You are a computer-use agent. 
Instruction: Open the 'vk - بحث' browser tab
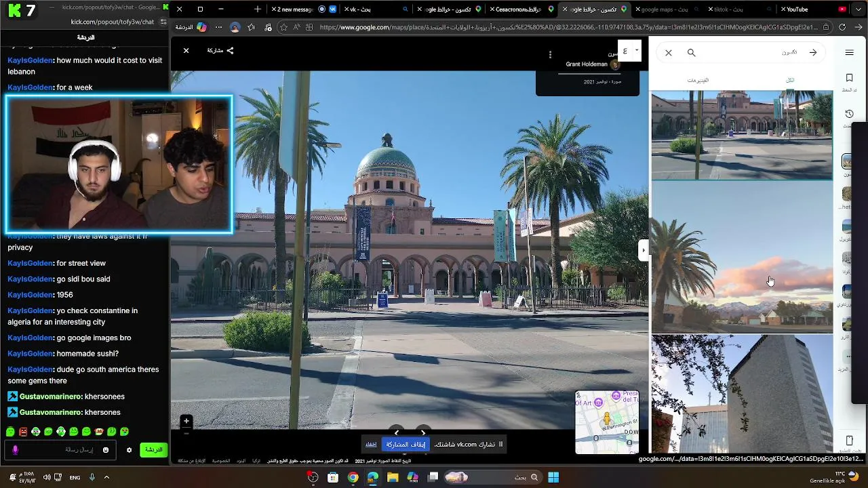376,9
